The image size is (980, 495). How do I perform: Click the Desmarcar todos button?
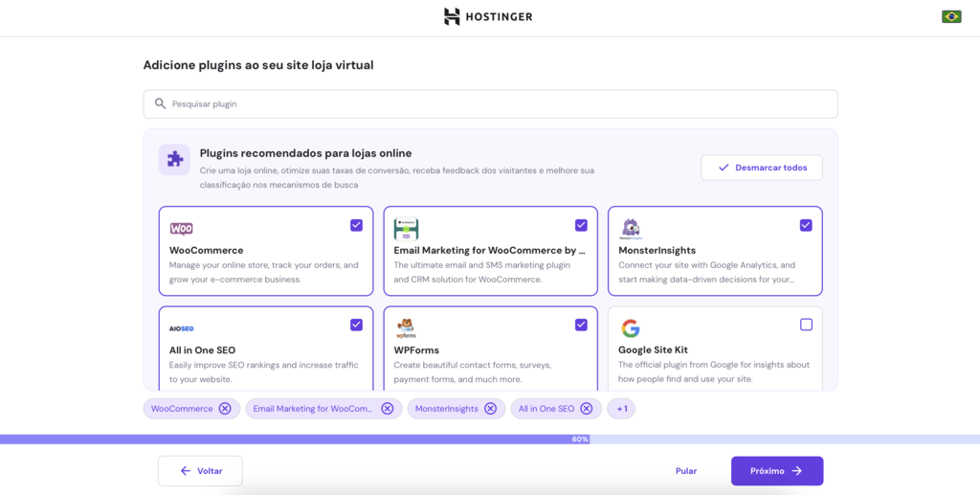coord(761,168)
